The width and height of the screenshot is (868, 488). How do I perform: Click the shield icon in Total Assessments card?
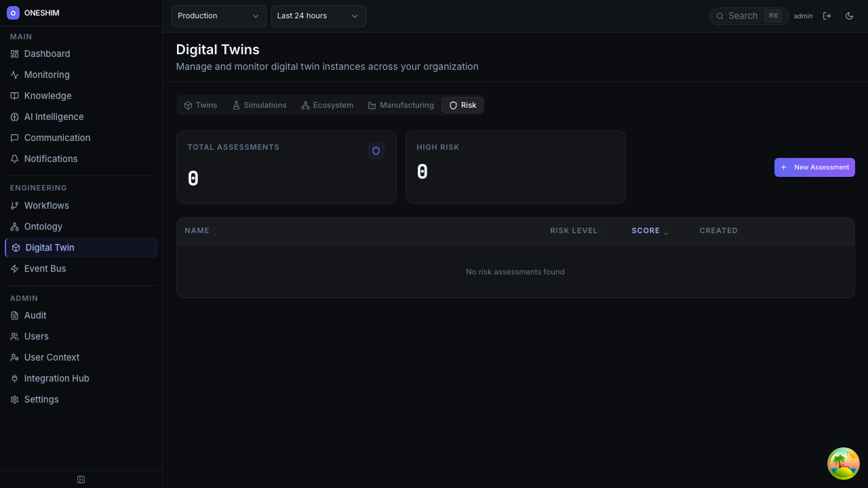tap(376, 150)
